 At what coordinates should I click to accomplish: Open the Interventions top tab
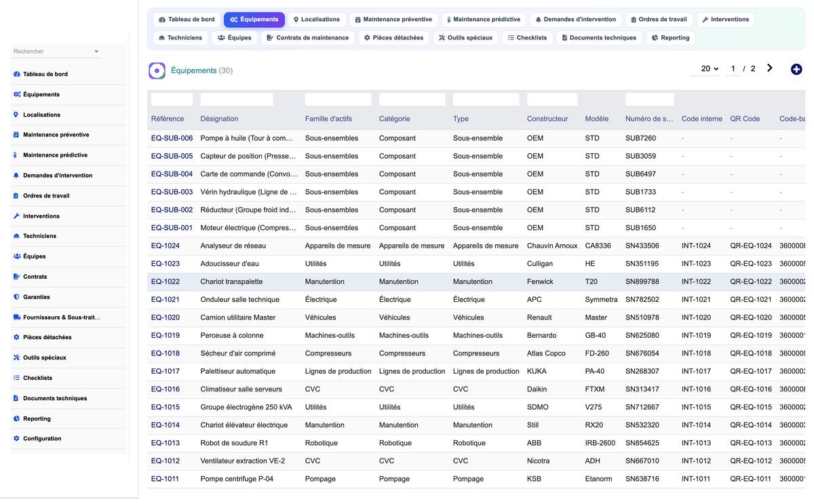point(725,20)
